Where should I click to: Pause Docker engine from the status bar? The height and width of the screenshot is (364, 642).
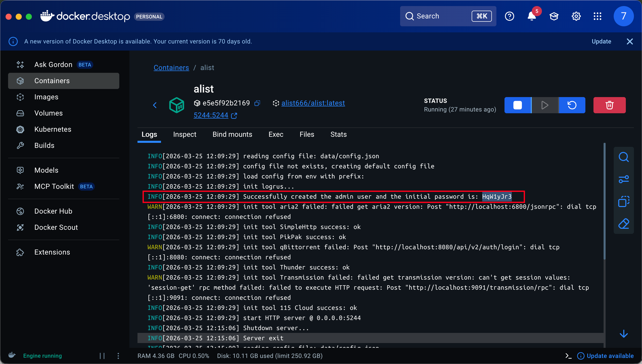click(102, 356)
